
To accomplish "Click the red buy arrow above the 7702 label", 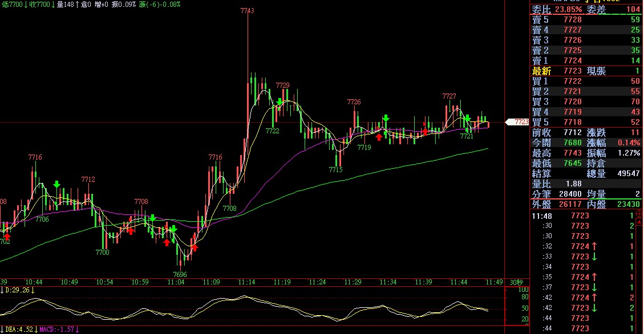I will [x=7, y=236].
